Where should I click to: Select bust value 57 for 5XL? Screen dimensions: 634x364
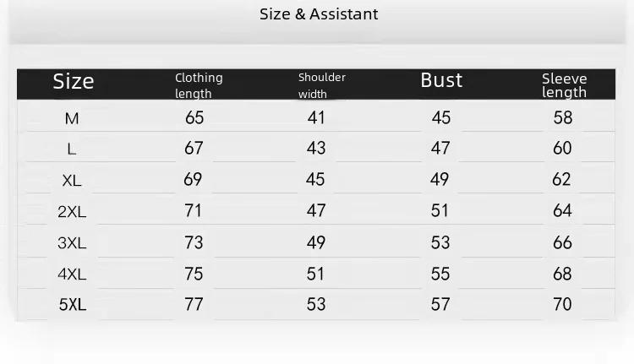tap(440, 304)
